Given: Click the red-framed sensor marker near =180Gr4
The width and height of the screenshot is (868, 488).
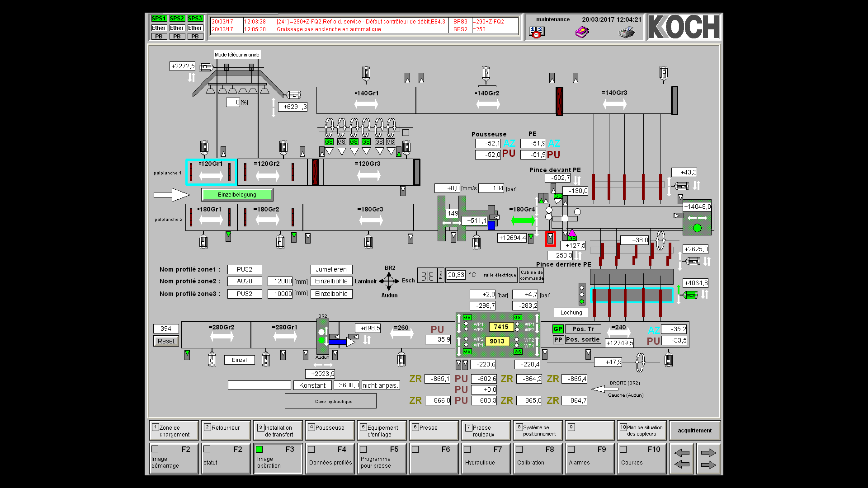Looking at the screenshot, I should [x=550, y=238].
